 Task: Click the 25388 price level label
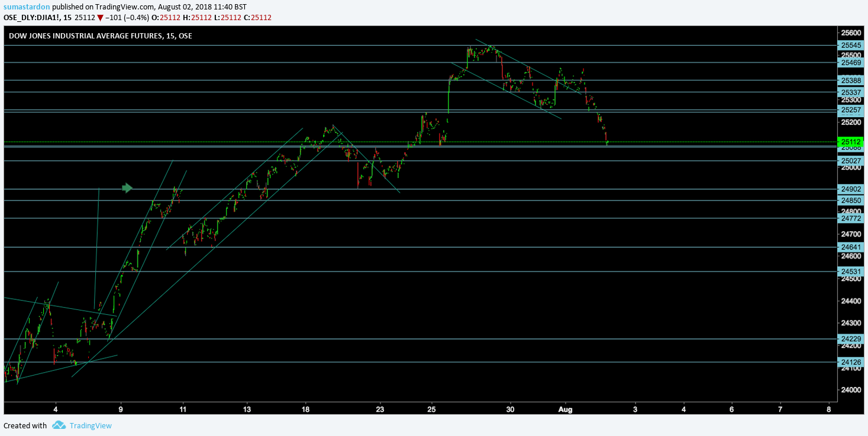coord(851,80)
